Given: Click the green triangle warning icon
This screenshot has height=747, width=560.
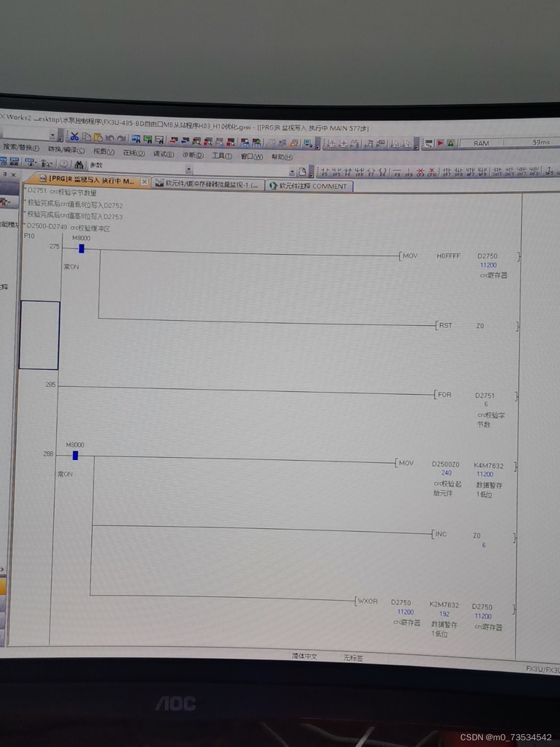Looking at the screenshot, I should 450,143.
